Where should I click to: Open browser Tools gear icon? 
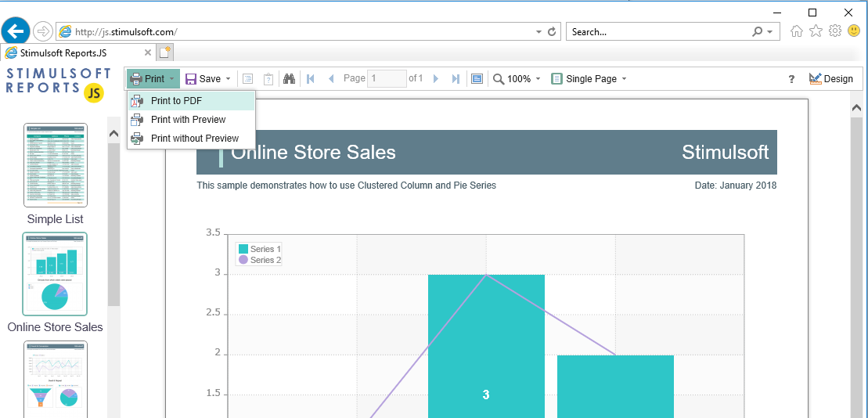[835, 31]
